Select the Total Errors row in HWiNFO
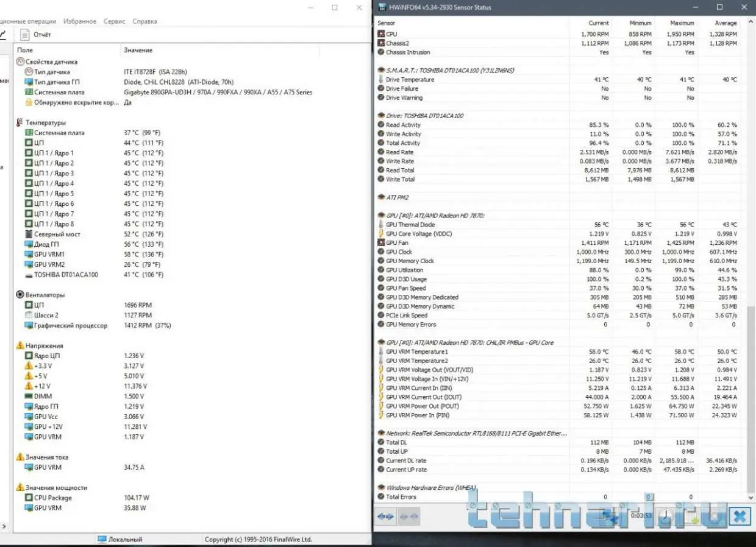Screen dimensions: 756x547 [x=558, y=497]
